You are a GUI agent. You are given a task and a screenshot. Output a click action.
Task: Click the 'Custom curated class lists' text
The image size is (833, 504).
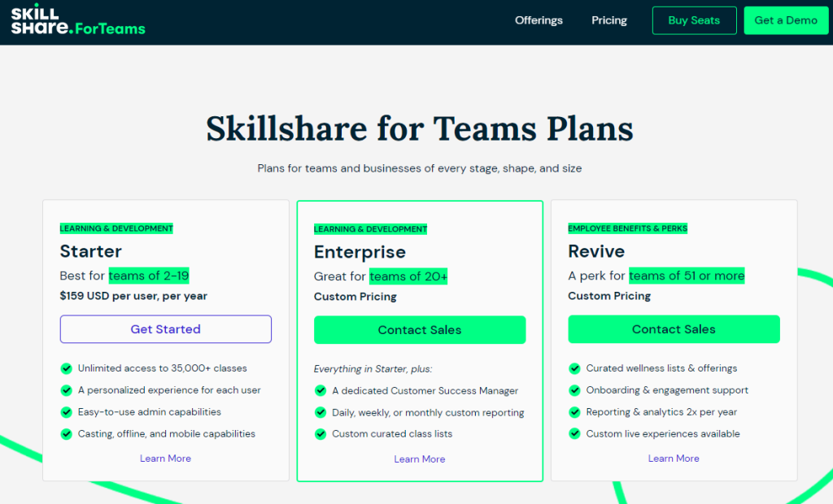point(392,433)
